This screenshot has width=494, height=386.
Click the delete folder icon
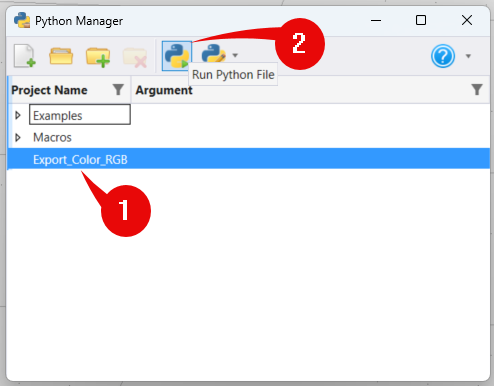tap(135, 57)
